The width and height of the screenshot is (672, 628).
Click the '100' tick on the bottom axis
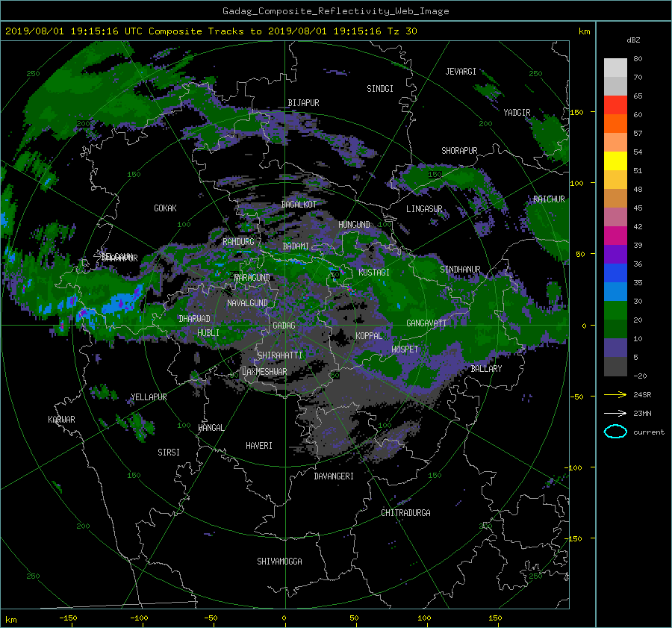[424, 618]
